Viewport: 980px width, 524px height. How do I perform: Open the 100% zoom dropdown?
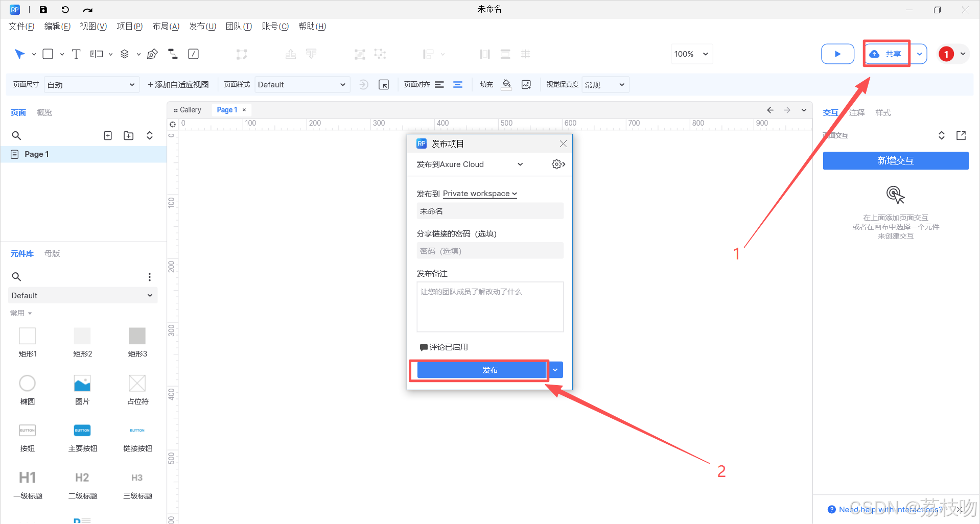tap(691, 54)
